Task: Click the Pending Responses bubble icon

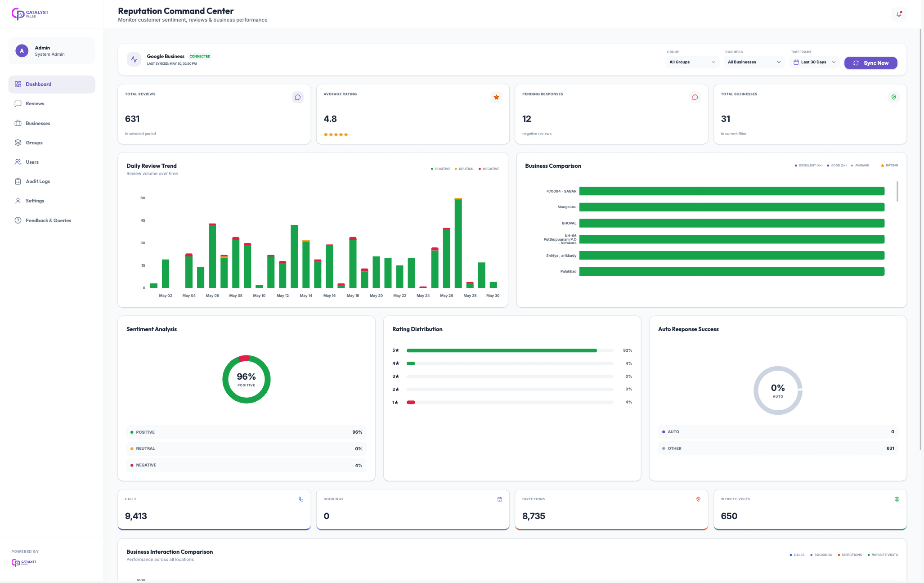Action: 695,97
